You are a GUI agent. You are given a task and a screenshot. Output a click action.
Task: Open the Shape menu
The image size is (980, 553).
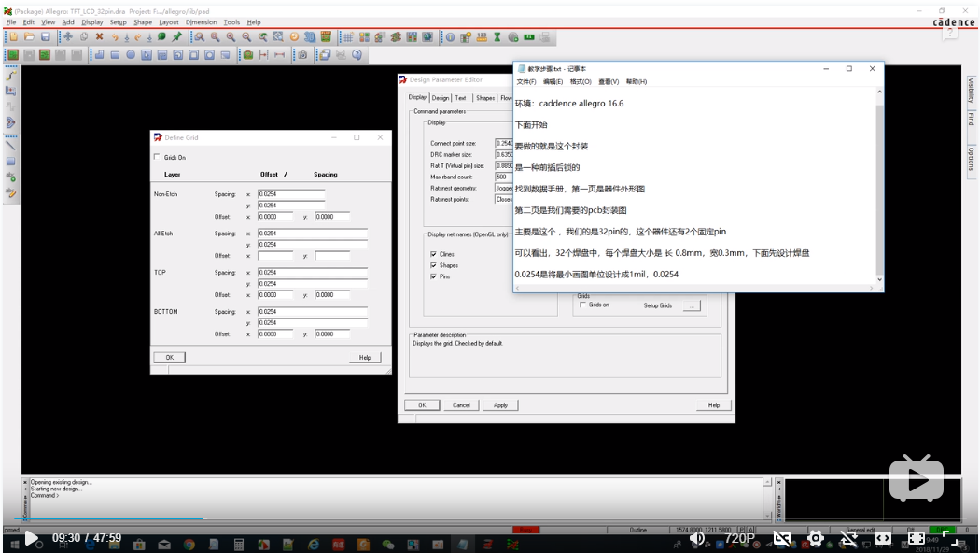(x=143, y=21)
